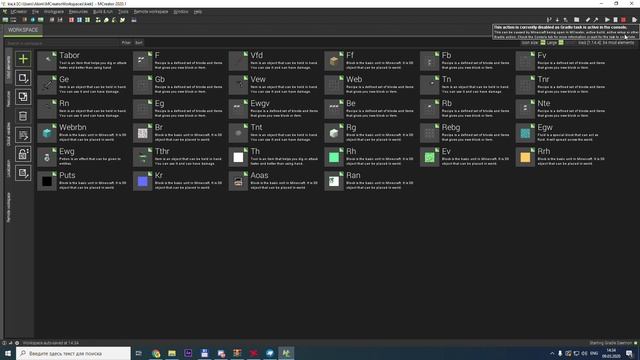Select the Ff block mod element

coord(369,60)
